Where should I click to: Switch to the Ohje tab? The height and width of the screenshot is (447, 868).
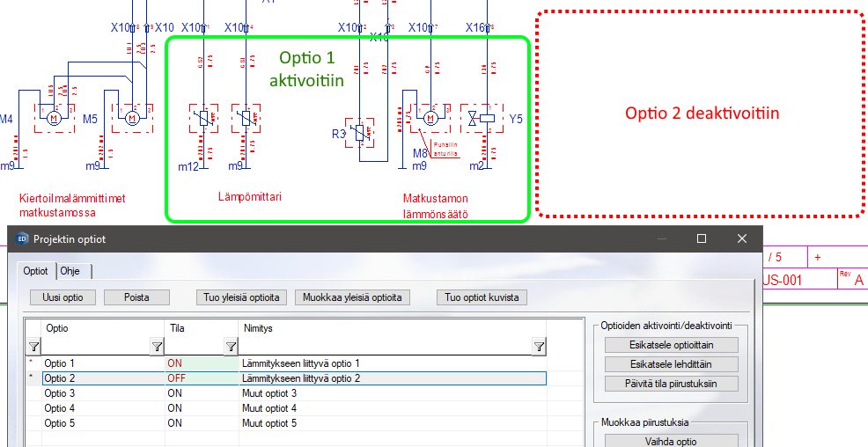pyautogui.click(x=70, y=271)
